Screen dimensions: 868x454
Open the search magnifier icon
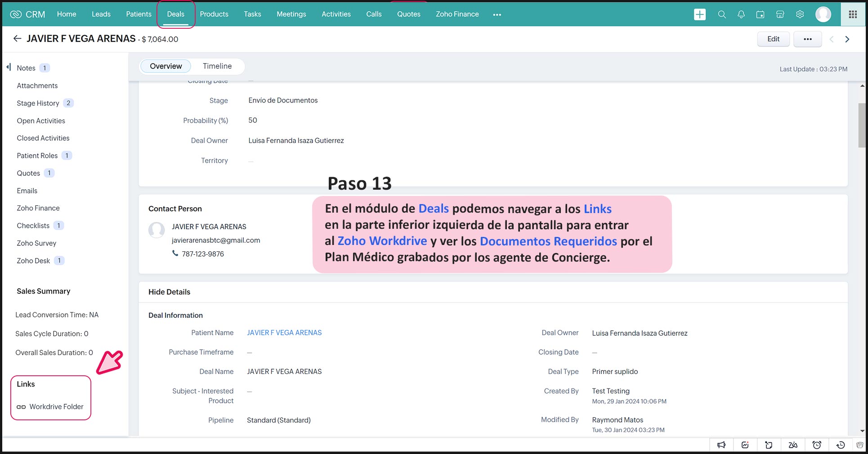[722, 14]
